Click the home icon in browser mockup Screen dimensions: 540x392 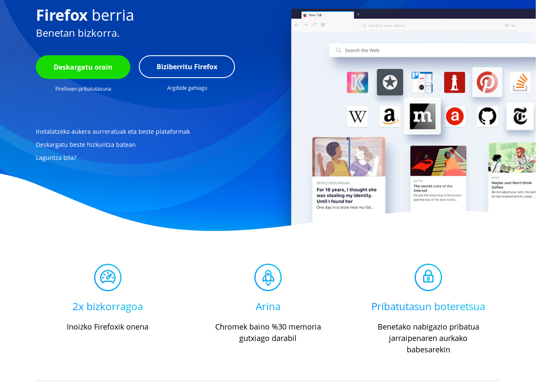click(x=323, y=25)
